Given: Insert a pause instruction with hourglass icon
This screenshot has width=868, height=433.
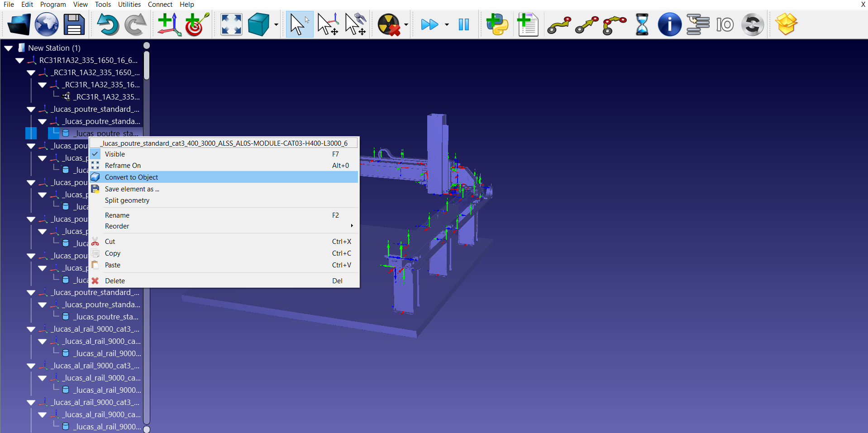Looking at the screenshot, I should (x=642, y=24).
